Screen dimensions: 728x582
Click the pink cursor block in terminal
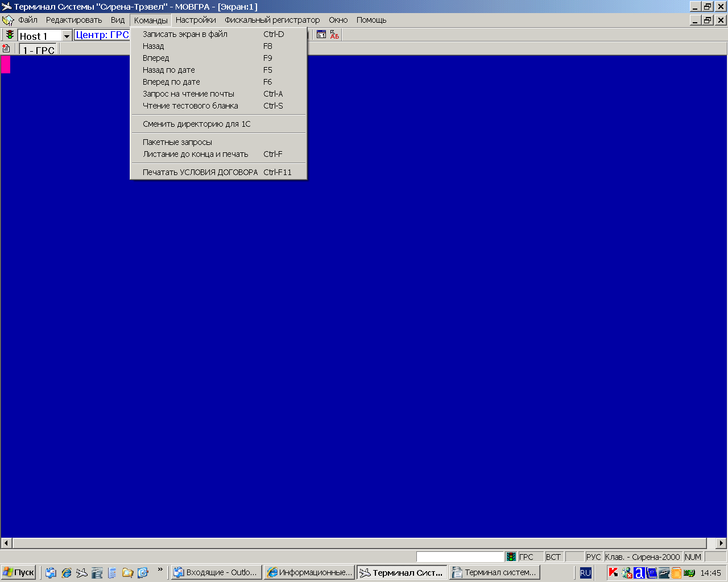5,64
